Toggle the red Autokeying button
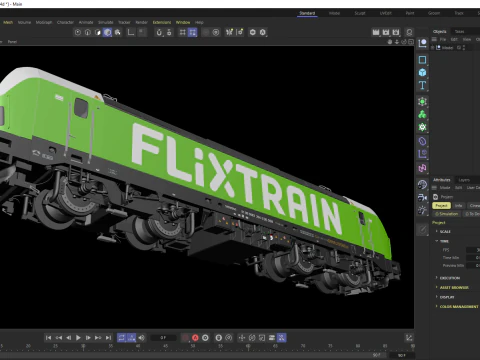The height and width of the screenshot is (360, 480). click(x=195, y=338)
